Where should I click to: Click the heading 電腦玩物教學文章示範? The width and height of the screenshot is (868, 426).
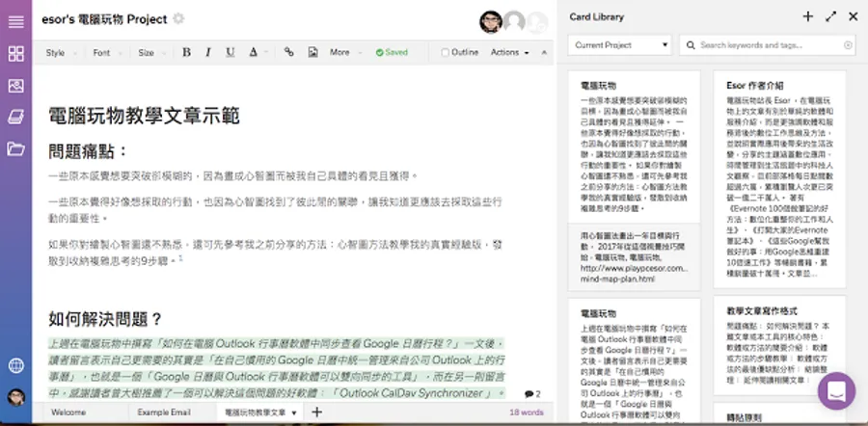click(x=144, y=117)
